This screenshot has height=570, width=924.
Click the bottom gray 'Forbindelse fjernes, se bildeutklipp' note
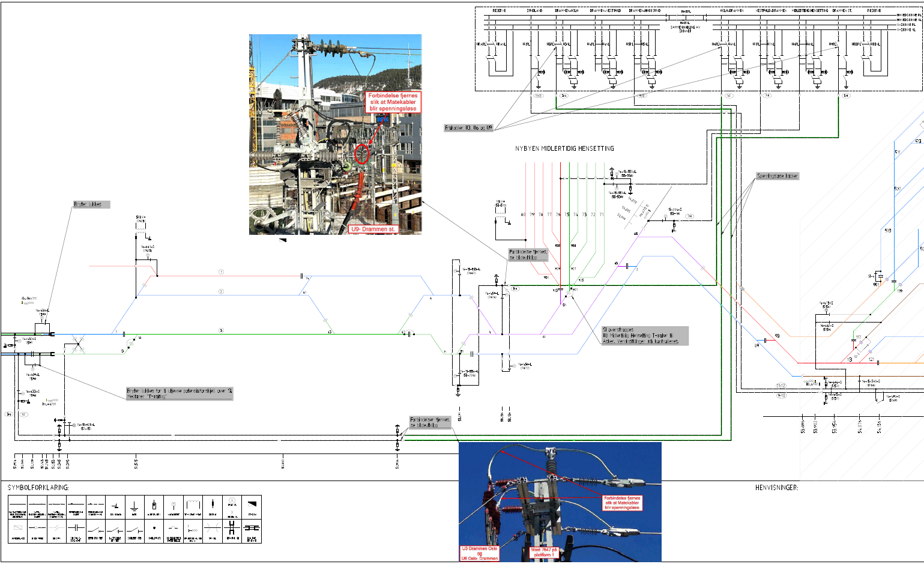coord(430,422)
